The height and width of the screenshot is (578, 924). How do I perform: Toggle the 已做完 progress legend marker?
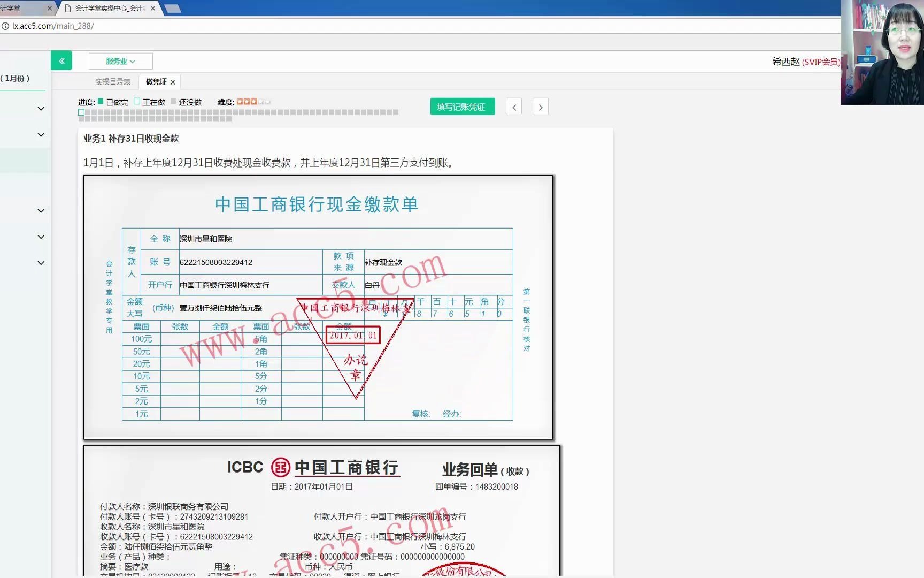(99, 101)
